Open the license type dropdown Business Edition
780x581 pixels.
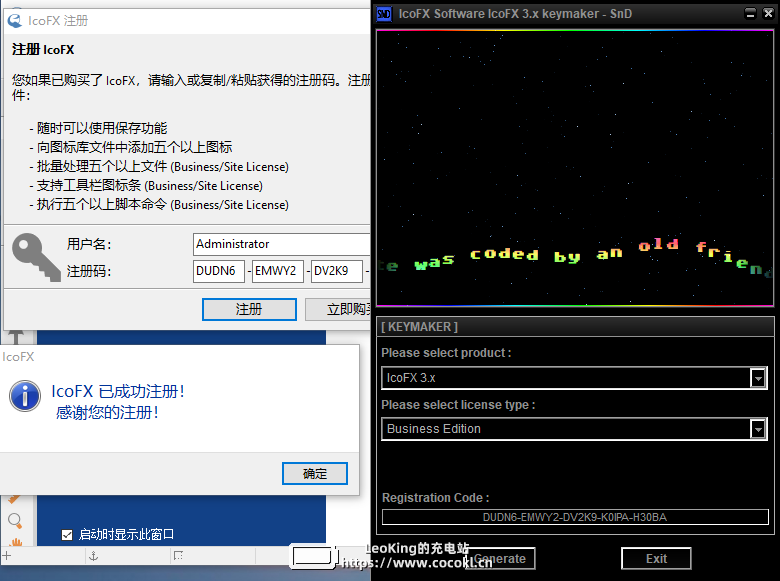(574, 429)
